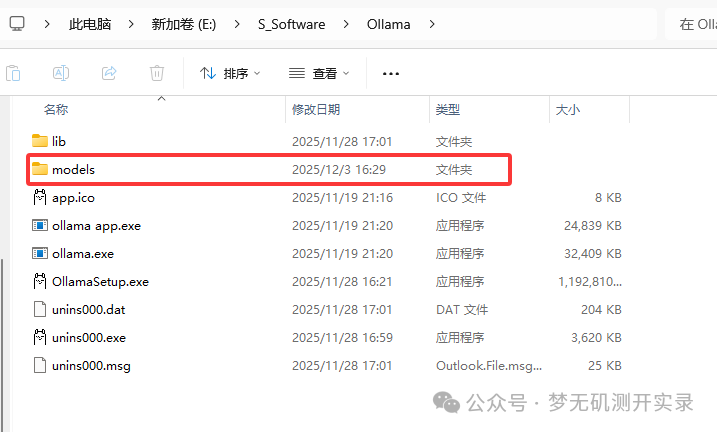Image resolution: width=717 pixels, height=432 pixels.
Task: Click size 3,620 KB of unins000.exe
Action: tap(596, 338)
